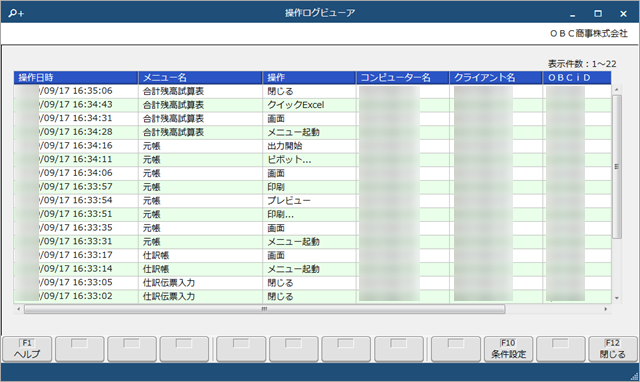Close the 操作ログビューア window

point(623,14)
